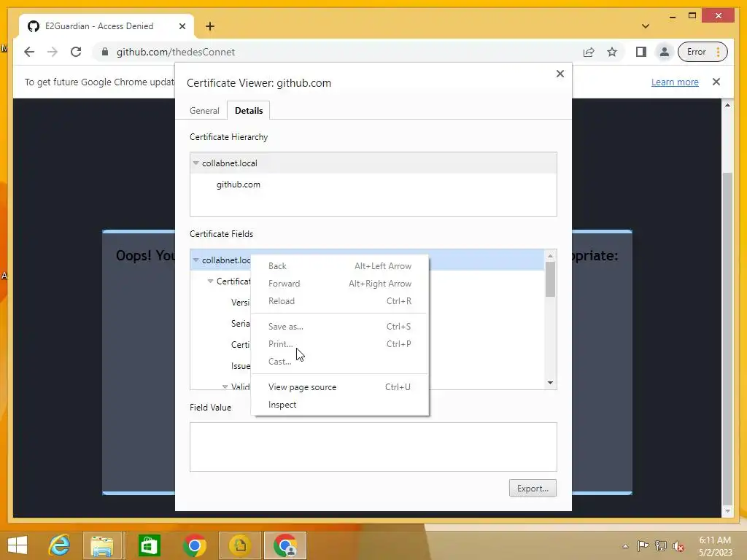
Task: Select the E2Guardian - Access Denied tab
Action: pos(107,26)
